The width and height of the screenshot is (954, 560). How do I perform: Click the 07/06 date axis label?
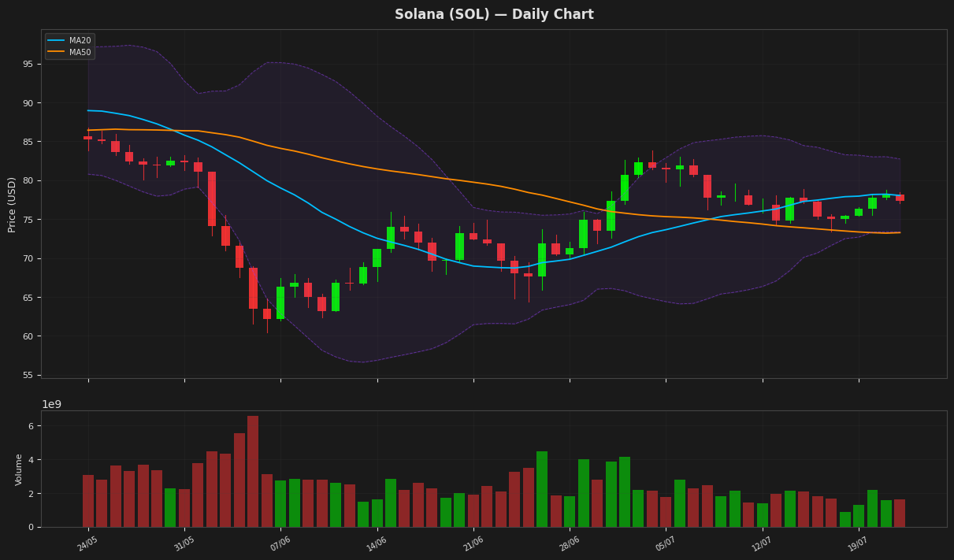[280, 543]
